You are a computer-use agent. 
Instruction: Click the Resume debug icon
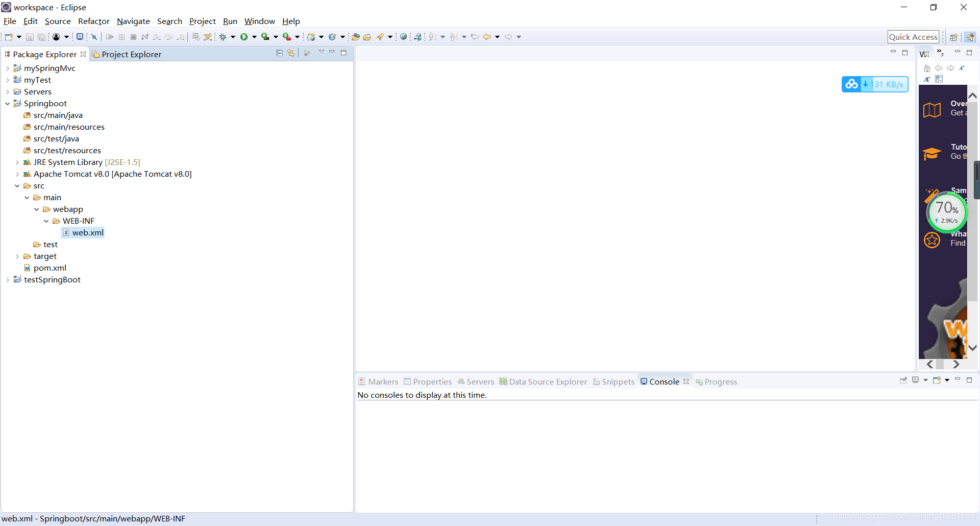point(110,37)
